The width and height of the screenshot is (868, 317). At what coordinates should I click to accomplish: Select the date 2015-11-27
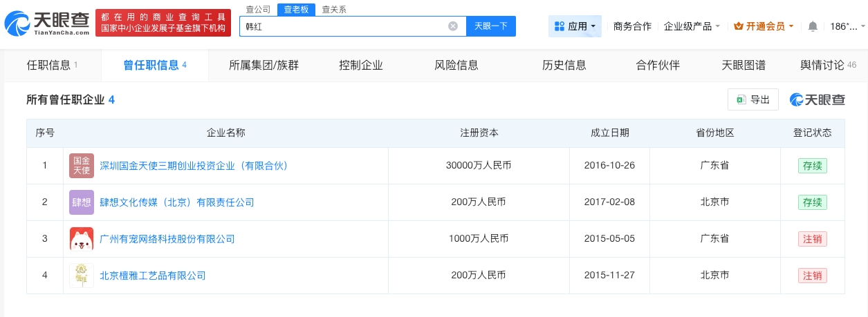pos(609,276)
